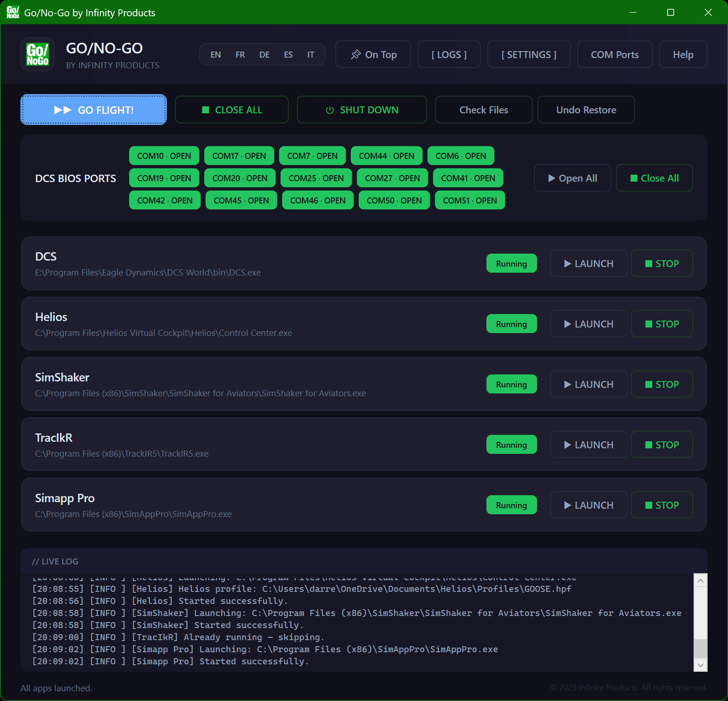The height and width of the screenshot is (701, 728).
Task: Click the pin icon on the On Top button
Action: coord(356,54)
